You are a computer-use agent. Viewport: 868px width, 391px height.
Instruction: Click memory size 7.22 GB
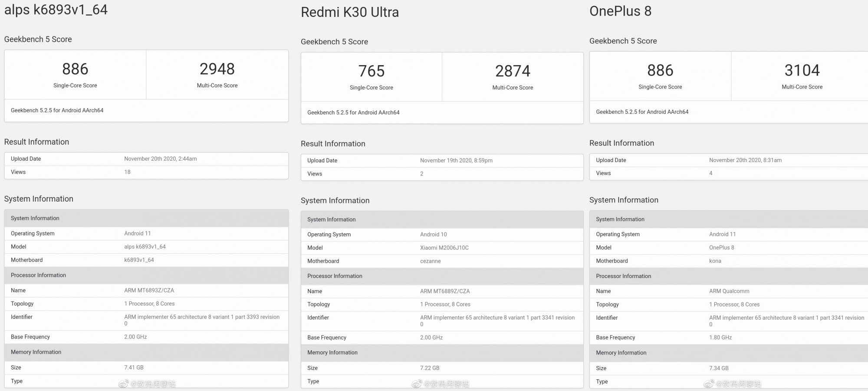point(430,368)
